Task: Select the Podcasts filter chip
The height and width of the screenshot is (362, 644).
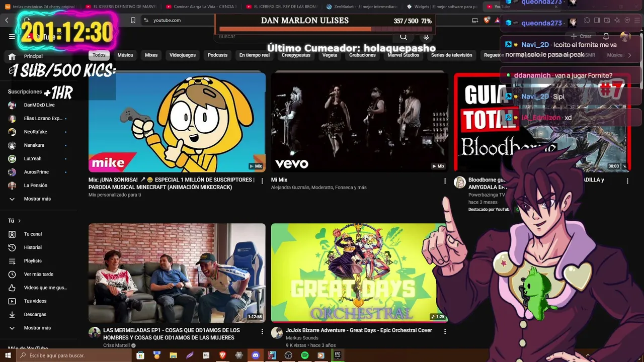Action: [x=217, y=55]
